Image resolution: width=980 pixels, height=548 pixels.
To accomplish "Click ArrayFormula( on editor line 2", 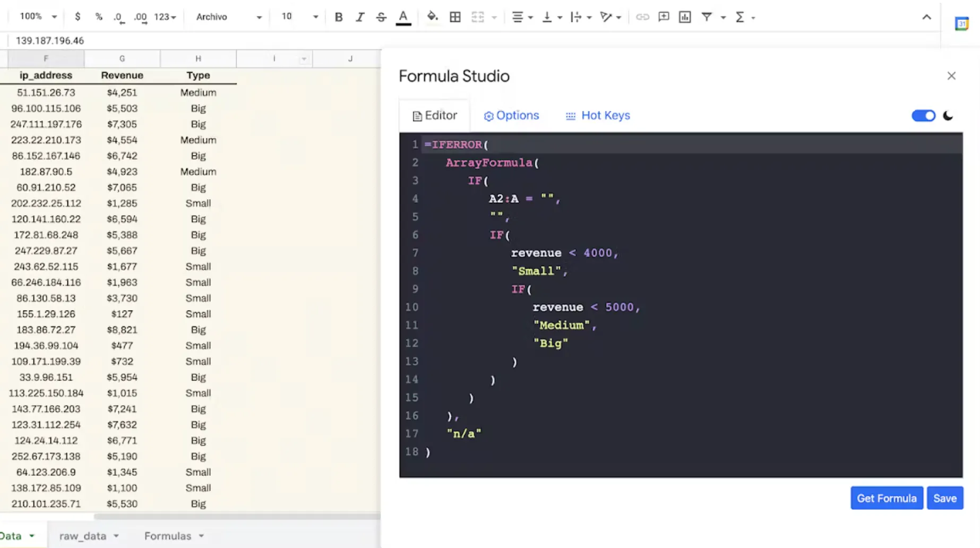I will click(x=492, y=162).
